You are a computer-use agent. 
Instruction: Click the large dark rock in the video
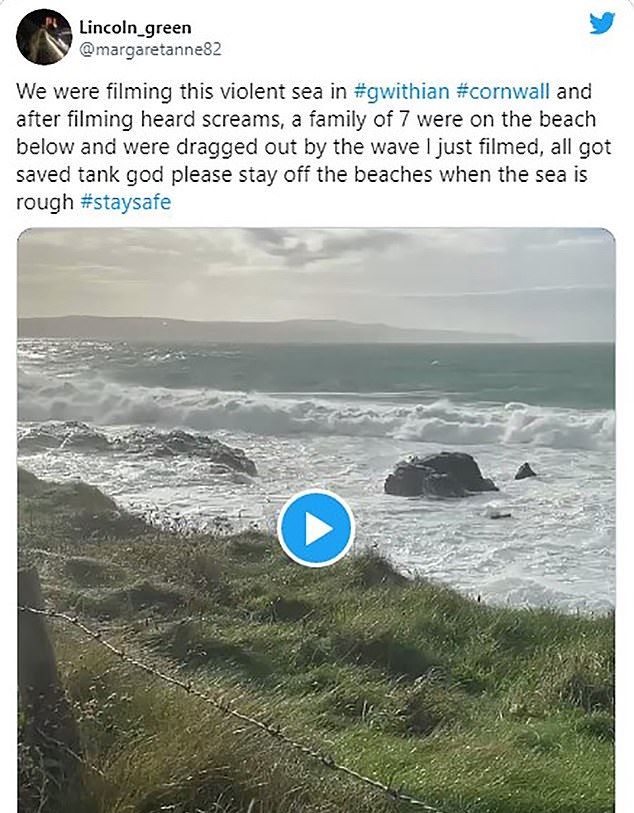440,475
